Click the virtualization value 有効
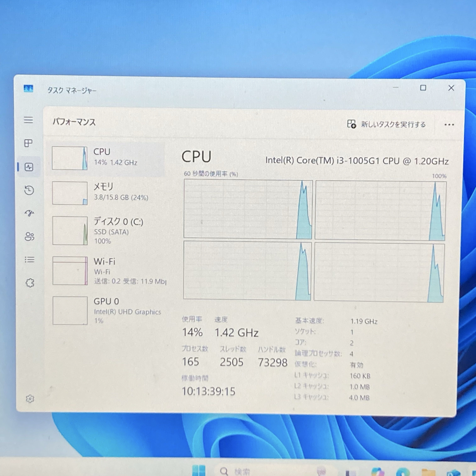Image resolution: width=476 pixels, height=476 pixels. pos(357,365)
